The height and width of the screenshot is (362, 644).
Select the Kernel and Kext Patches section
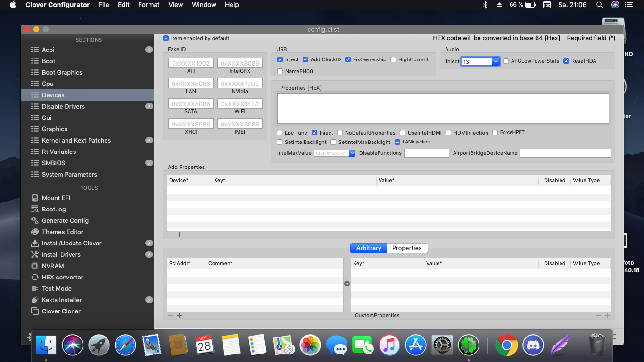click(x=76, y=140)
